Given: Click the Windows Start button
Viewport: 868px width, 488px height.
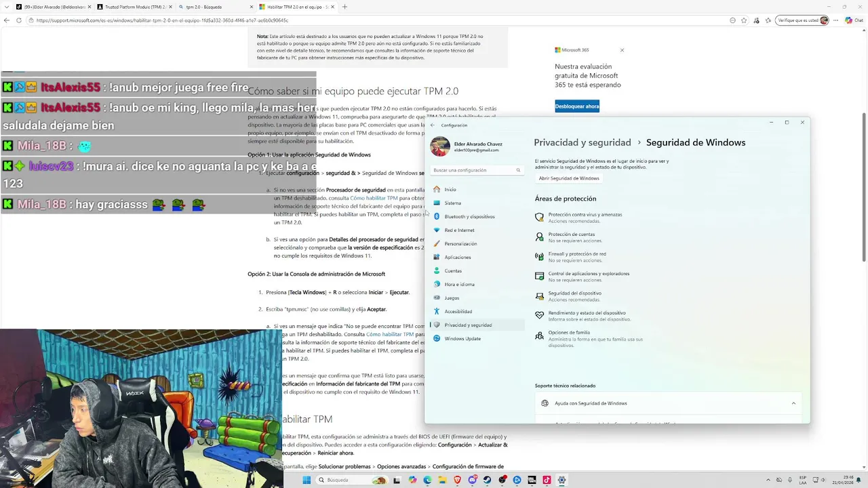Looking at the screenshot, I should (x=307, y=480).
